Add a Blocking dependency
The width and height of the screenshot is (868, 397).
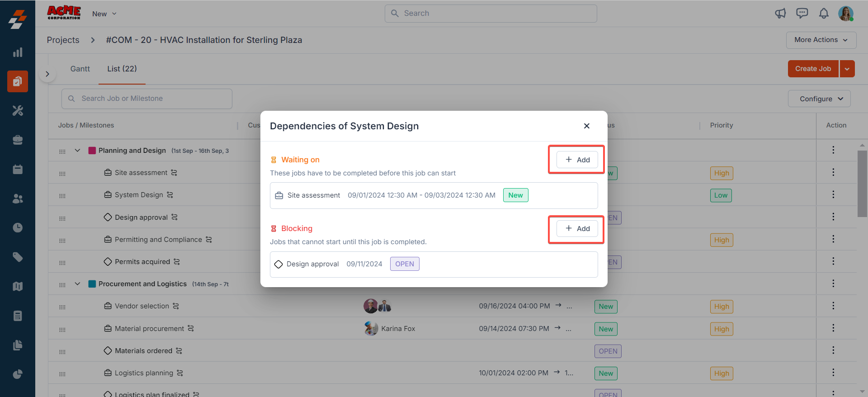[577, 228]
